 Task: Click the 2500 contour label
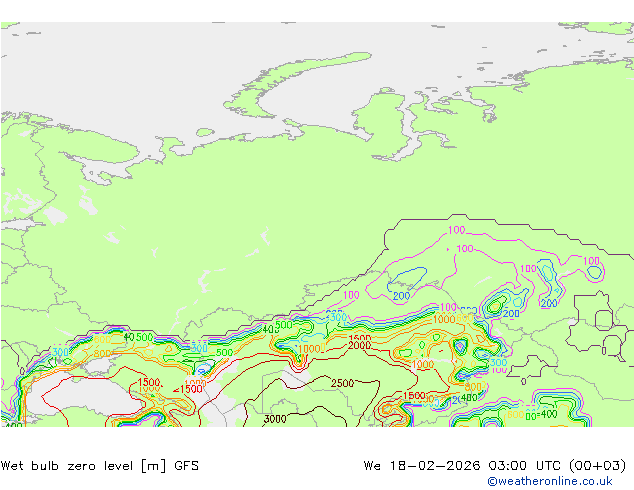coord(342,383)
